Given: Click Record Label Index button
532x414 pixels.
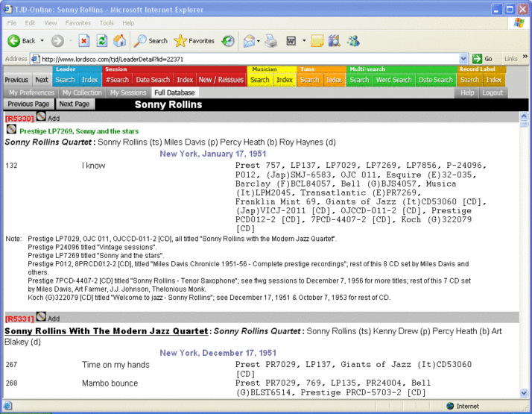Looking at the screenshot, I should 494,80.
